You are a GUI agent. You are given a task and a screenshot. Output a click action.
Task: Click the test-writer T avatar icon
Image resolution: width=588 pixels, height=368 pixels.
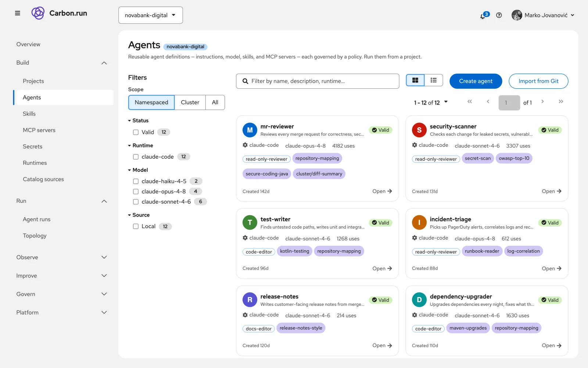point(250,223)
